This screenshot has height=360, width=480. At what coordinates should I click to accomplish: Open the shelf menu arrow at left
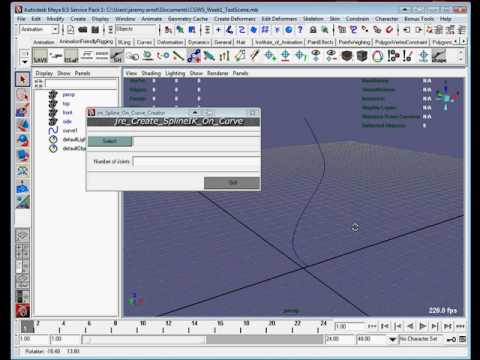pos(25,61)
